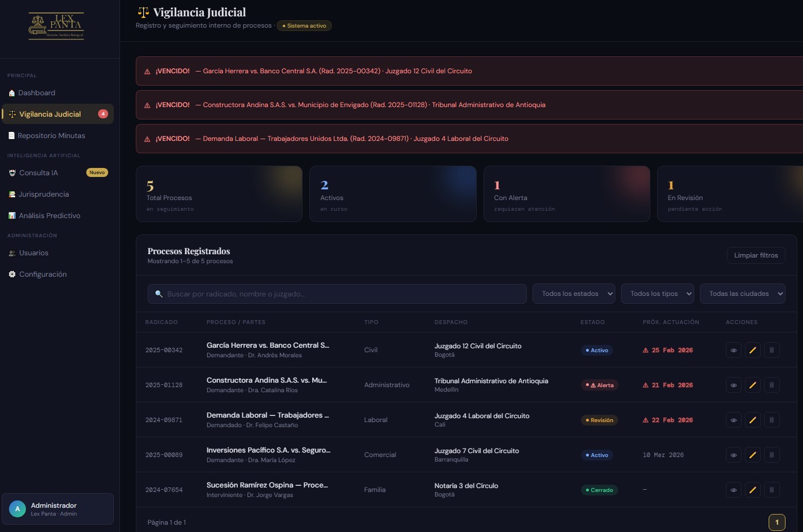Click the Activos stat card
The height and width of the screenshot is (532, 803).
tap(393, 194)
